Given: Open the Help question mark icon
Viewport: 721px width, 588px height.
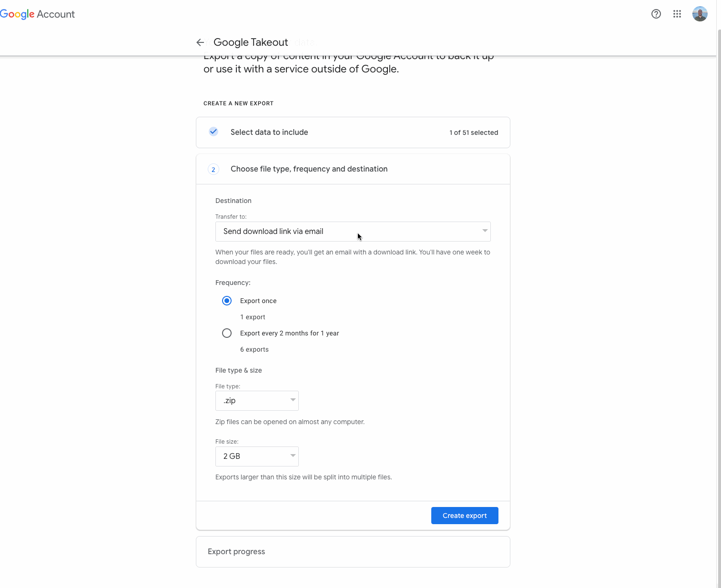Looking at the screenshot, I should click(x=656, y=14).
